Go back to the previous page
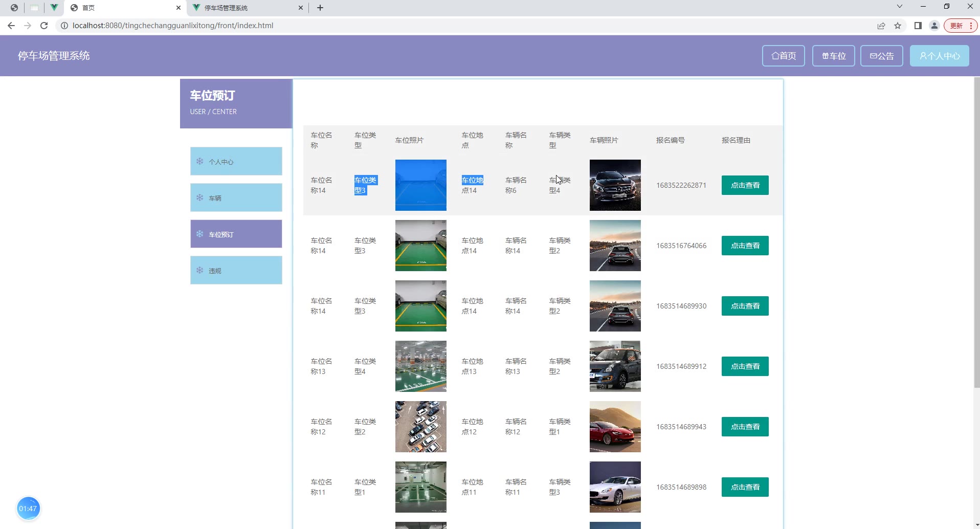 point(11,26)
